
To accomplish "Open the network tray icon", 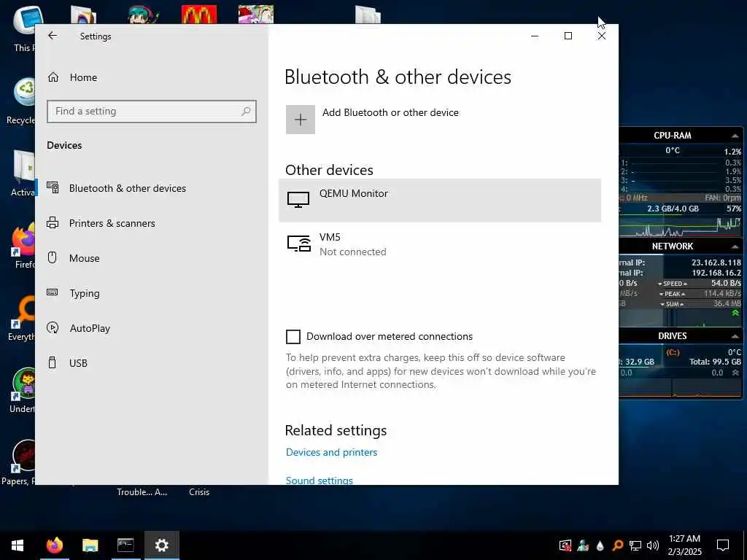I will click(635, 545).
